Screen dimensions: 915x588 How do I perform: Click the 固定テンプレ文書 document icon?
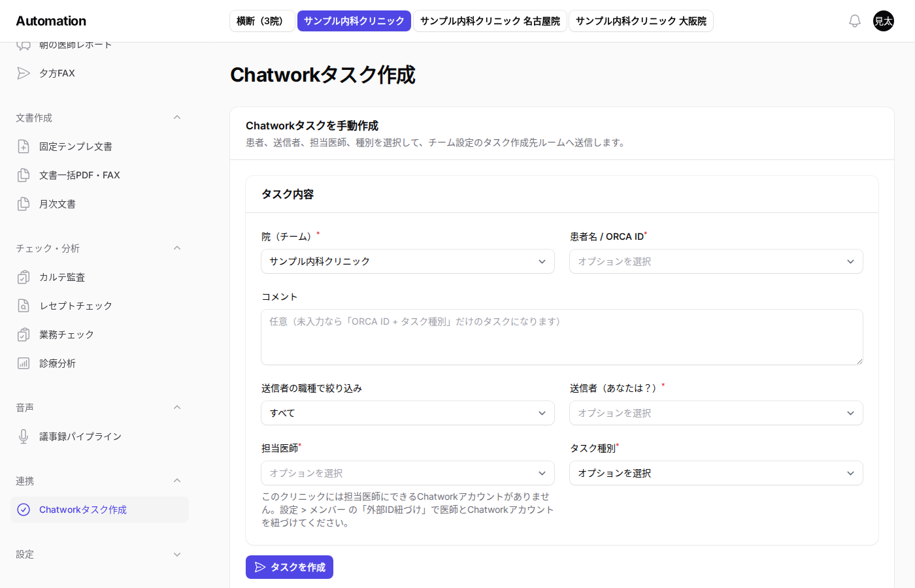coord(24,146)
